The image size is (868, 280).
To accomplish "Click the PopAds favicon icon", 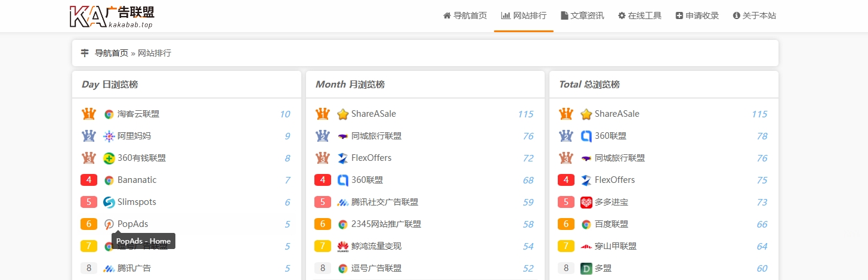I will (x=109, y=225).
